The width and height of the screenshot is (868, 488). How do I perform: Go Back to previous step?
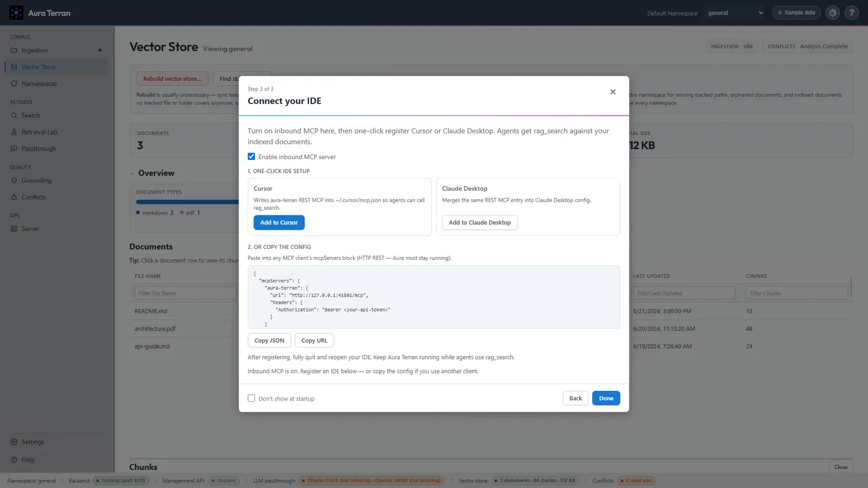[576, 398]
